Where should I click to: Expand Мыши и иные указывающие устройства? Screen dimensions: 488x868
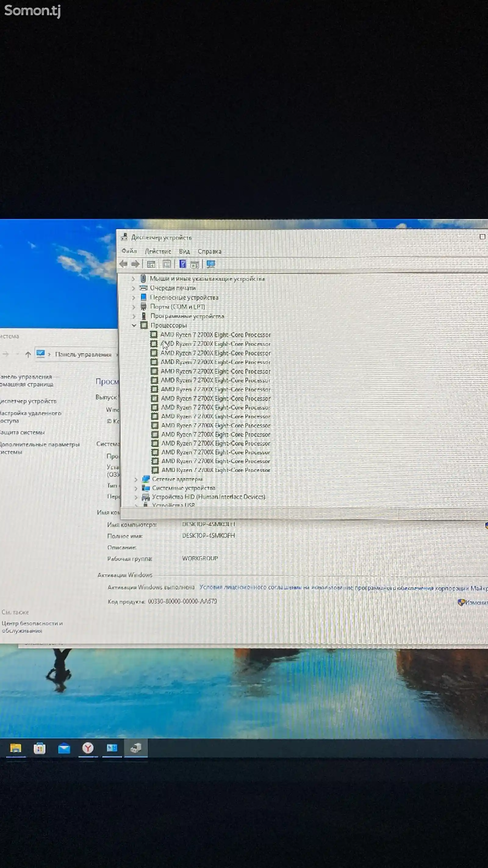point(133,279)
